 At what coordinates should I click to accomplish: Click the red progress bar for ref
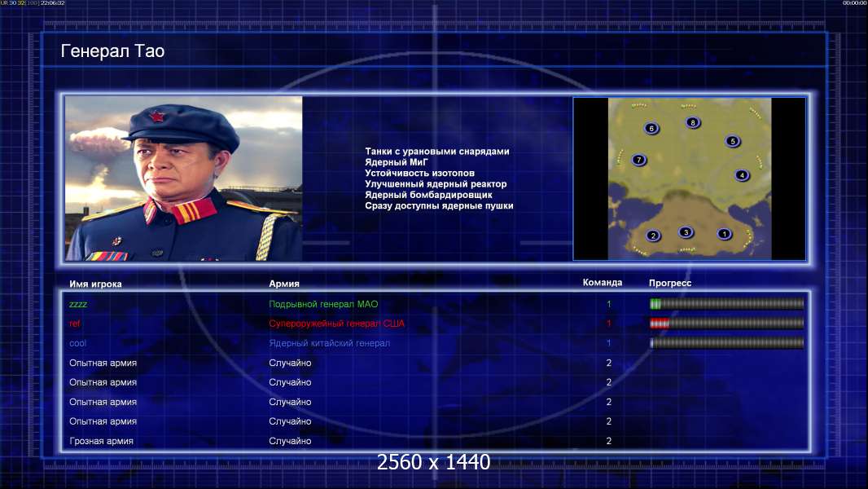[x=726, y=324]
